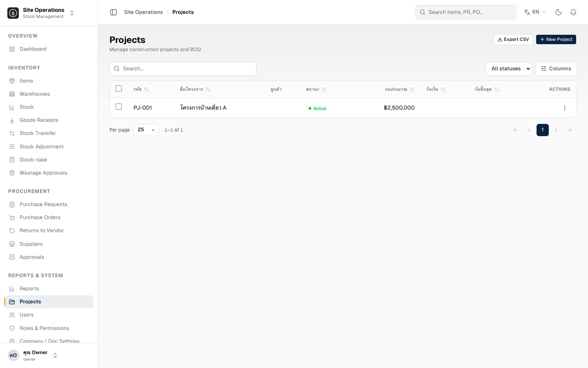Click the PJ-001 project code
588x368 pixels.
[143, 108]
